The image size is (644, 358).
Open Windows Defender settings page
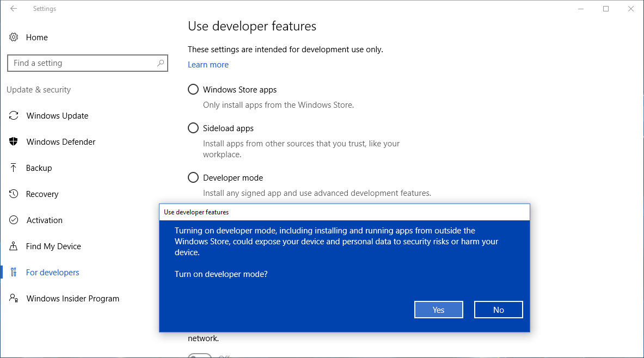[x=61, y=141]
